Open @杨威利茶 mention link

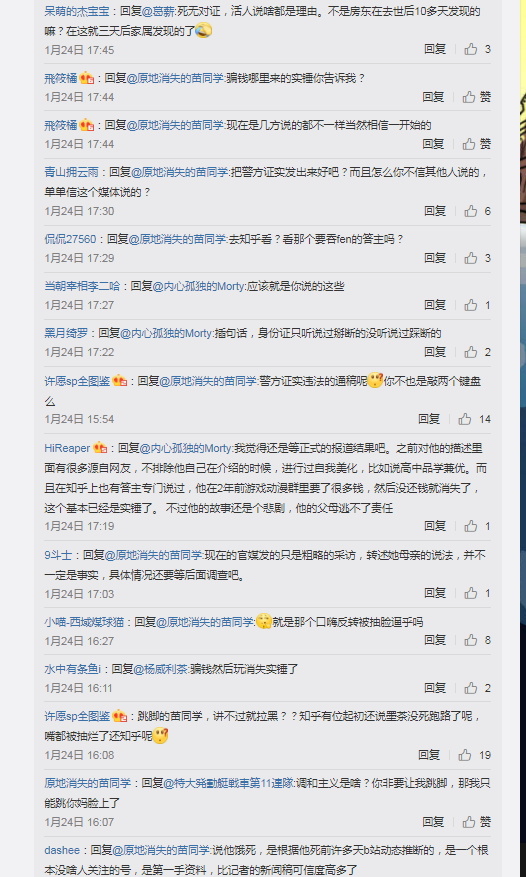pyautogui.click(x=161, y=669)
